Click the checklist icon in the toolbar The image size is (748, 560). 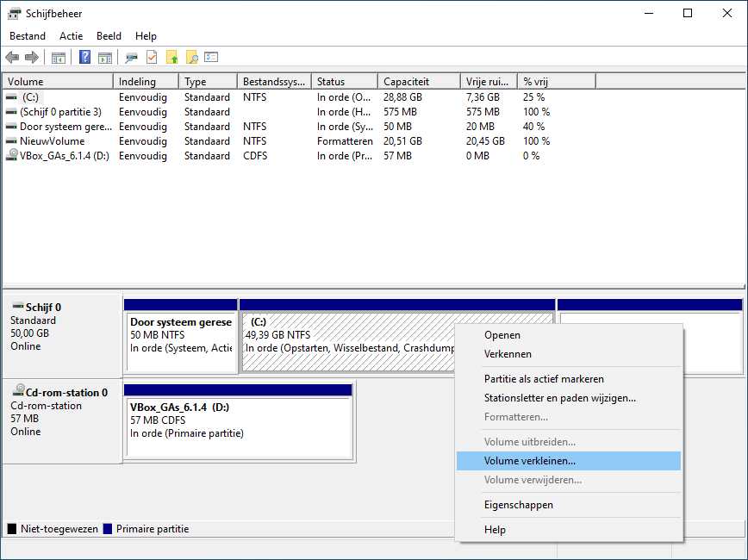click(211, 58)
